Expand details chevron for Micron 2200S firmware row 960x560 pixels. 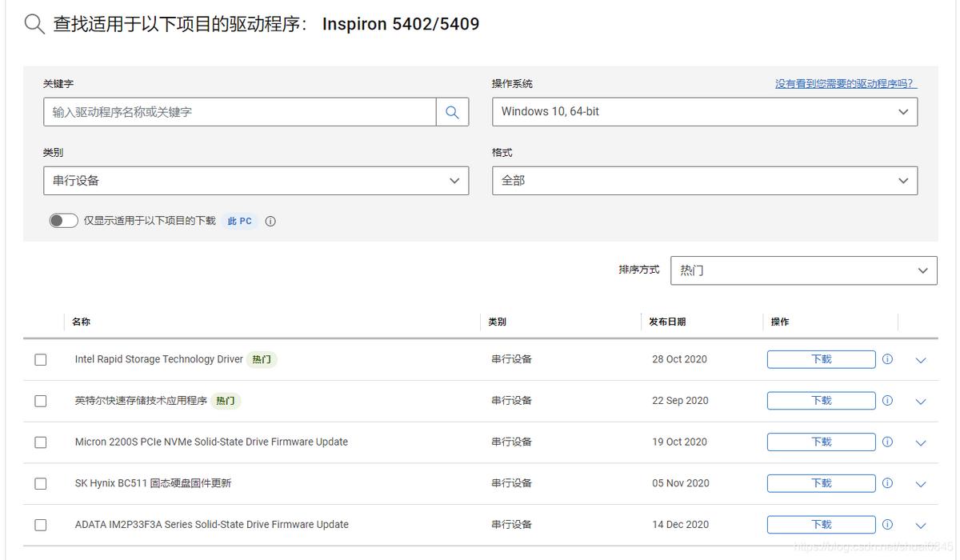(x=920, y=442)
